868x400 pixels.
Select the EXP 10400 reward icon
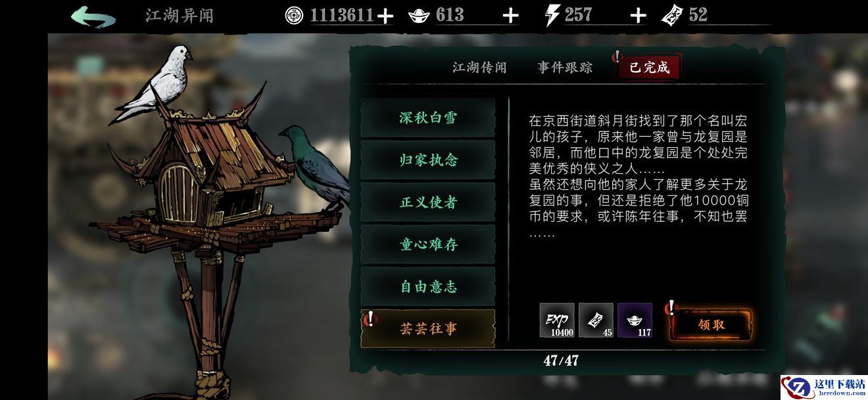coord(557,321)
